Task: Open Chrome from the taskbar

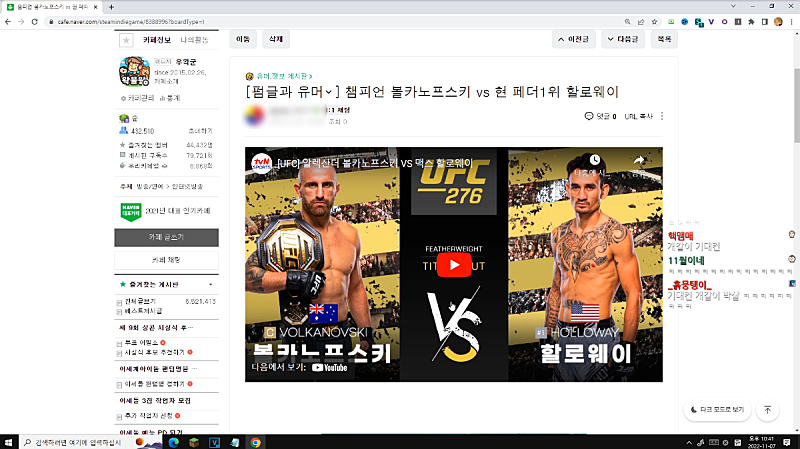Action: [x=256, y=442]
